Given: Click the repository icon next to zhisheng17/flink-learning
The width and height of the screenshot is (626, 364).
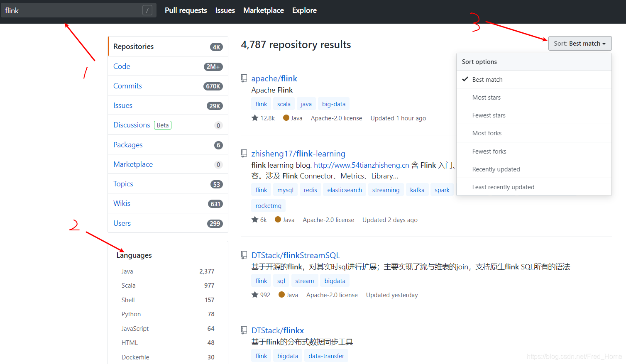Looking at the screenshot, I should [x=244, y=153].
